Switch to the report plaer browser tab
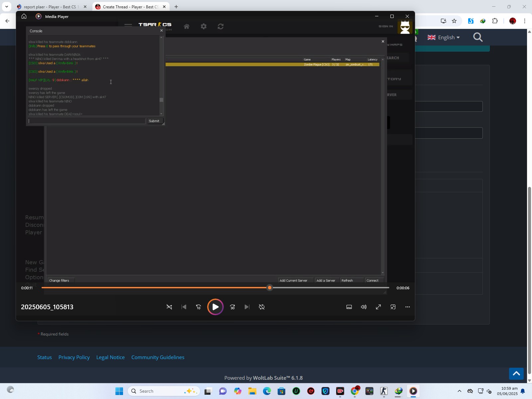 (x=50, y=7)
